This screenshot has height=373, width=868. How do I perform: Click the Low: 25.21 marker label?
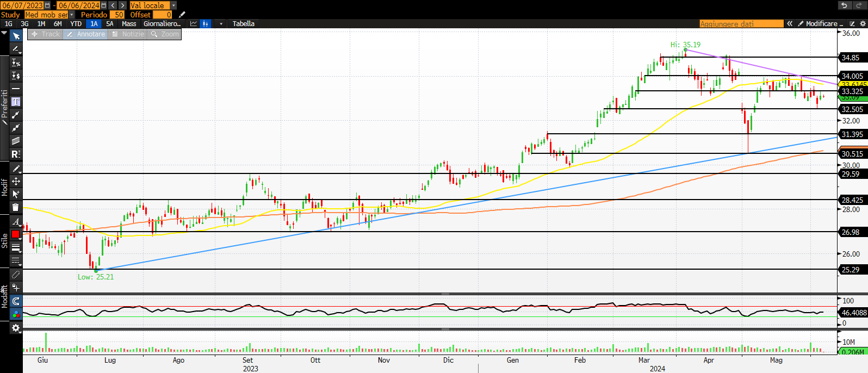pos(96,277)
